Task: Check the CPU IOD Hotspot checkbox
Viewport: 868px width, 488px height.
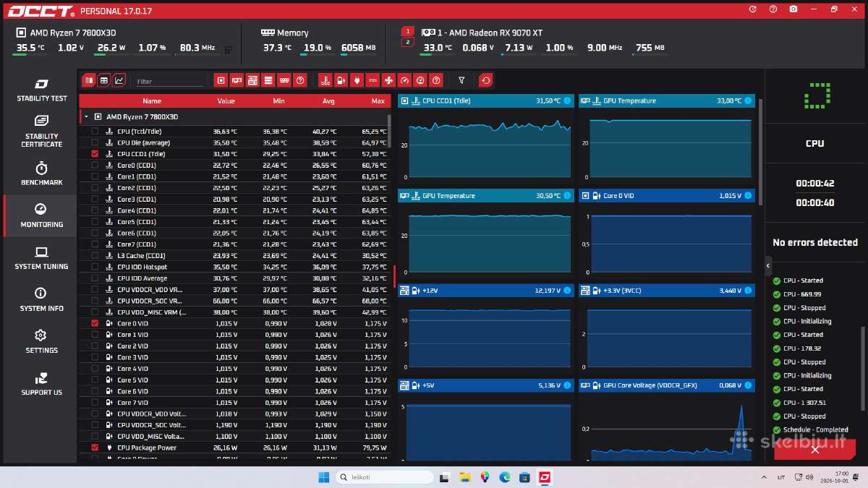Action: click(95, 267)
